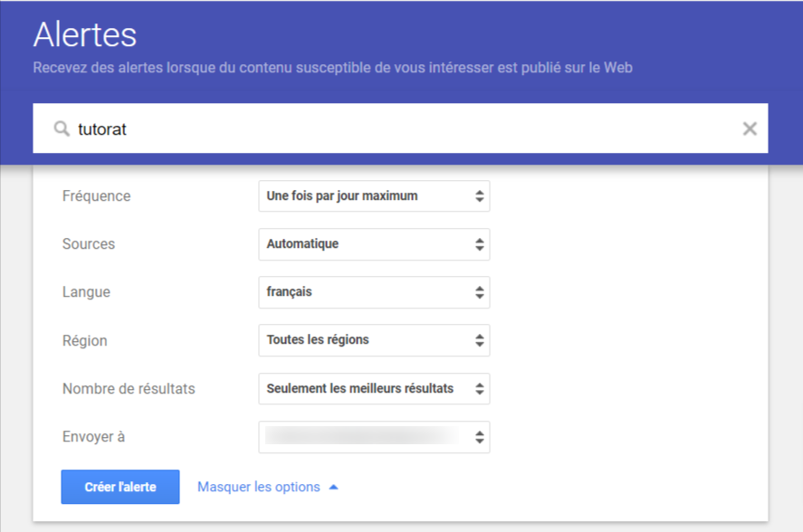Screen dimensions: 803x532
Task: Open the Nombre de résultats dropdown
Action: click(x=371, y=388)
